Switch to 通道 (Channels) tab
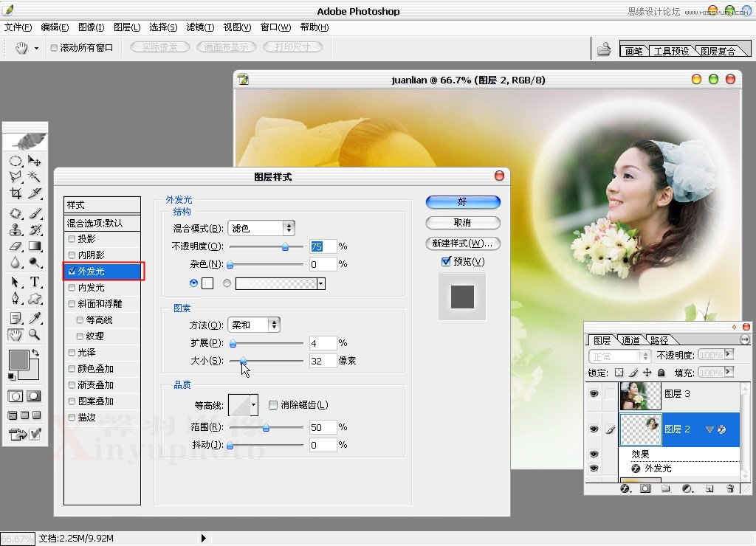 [630, 340]
